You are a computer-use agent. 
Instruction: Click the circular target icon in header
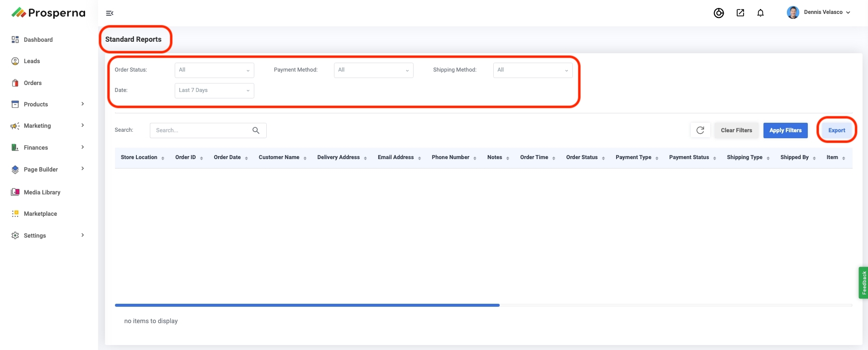coord(719,13)
